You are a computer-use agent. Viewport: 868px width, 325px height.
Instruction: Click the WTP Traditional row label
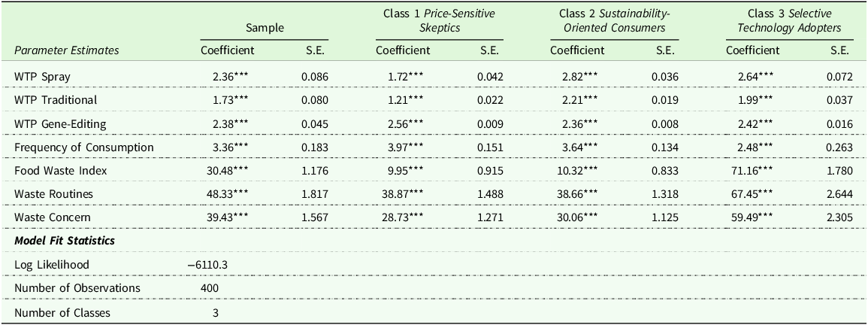click(x=56, y=100)
